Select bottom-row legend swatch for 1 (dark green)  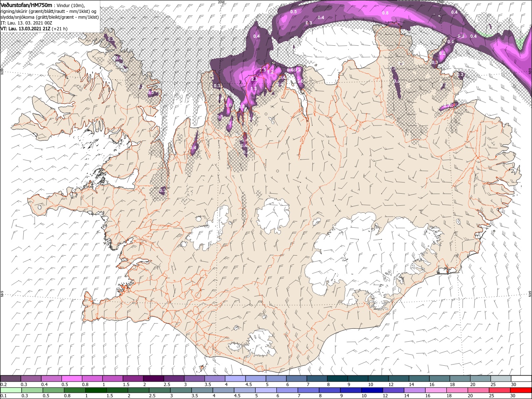point(96,390)
